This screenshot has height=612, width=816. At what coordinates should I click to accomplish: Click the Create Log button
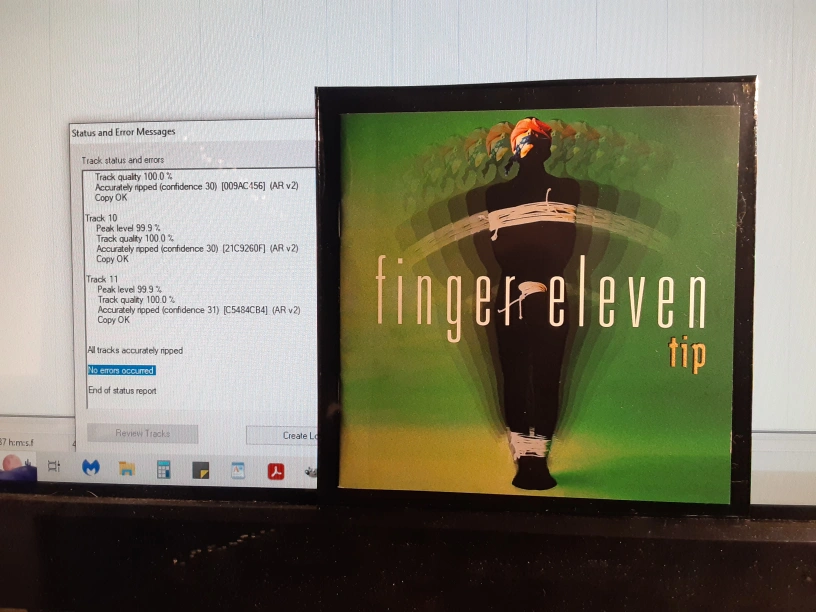(282, 436)
